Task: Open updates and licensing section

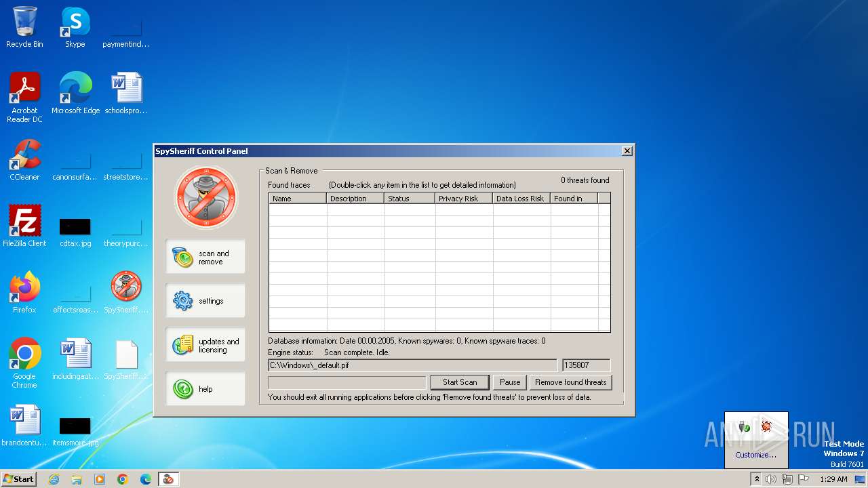Action: (x=205, y=345)
